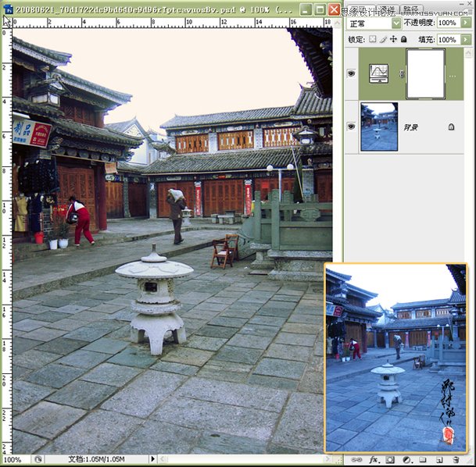
Task: Click the horizontal scrollbar left arrow
Action: coord(162,459)
